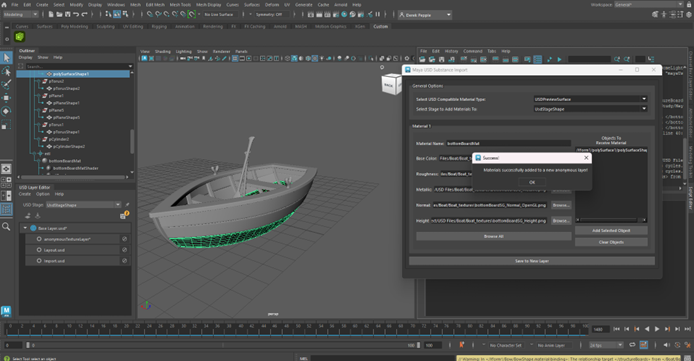Click the Save to New Layer button
The width and height of the screenshot is (694, 361).
pos(532,261)
